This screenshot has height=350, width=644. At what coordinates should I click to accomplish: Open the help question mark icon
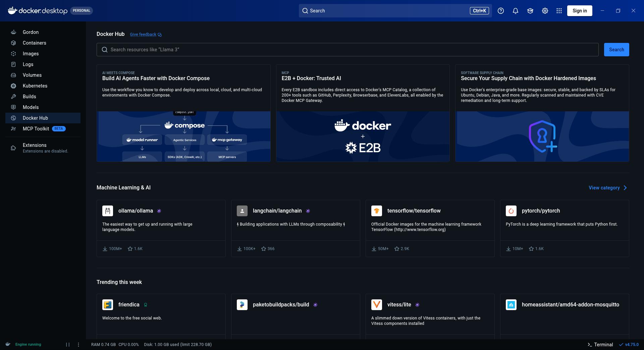click(501, 11)
